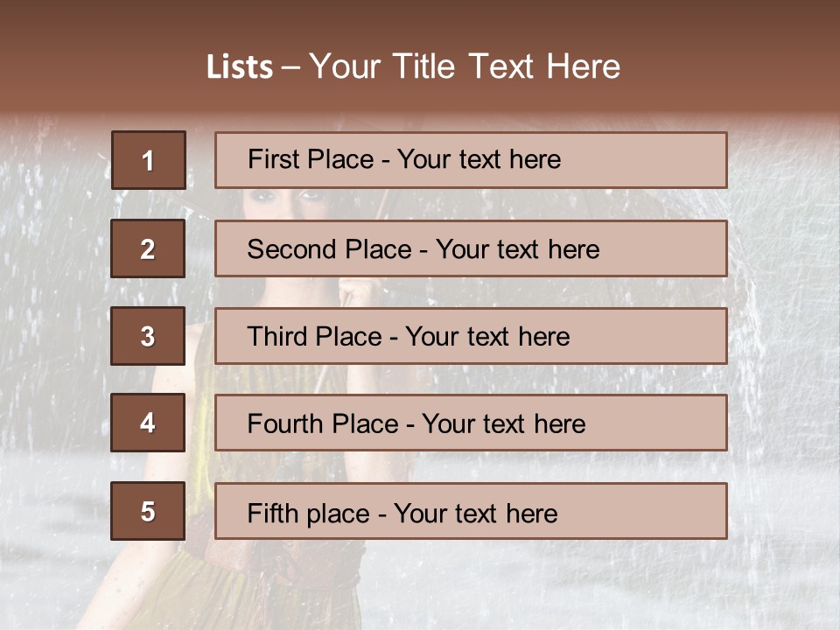Click the words 'First Place'
This screenshot has width=840, height=630.
click(311, 159)
